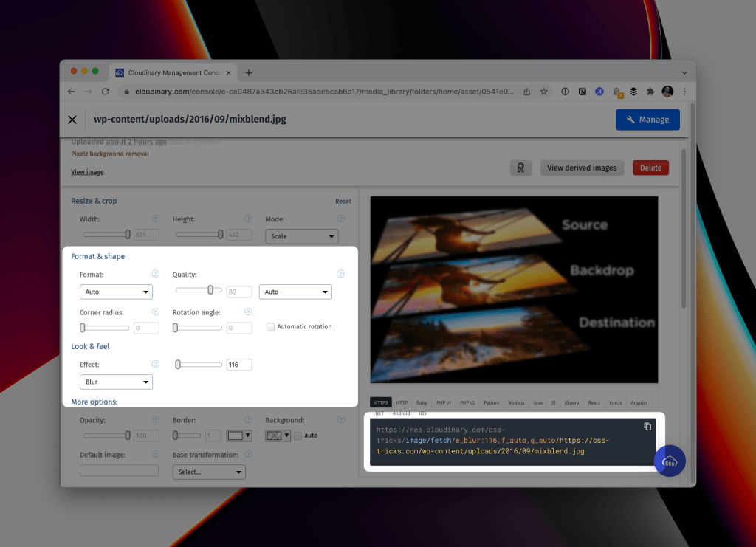Select the Python code tab
The image size is (756, 547).
point(491,402)
